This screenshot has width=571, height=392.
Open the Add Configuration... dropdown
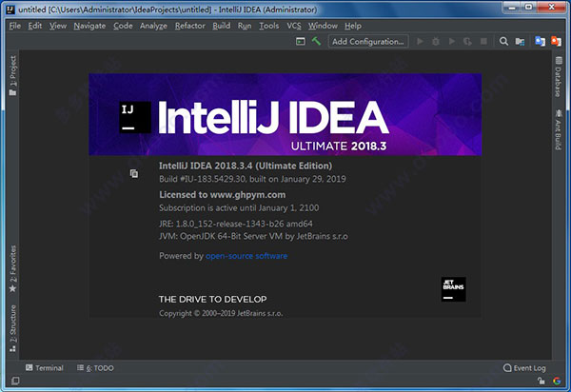(367, 42)
